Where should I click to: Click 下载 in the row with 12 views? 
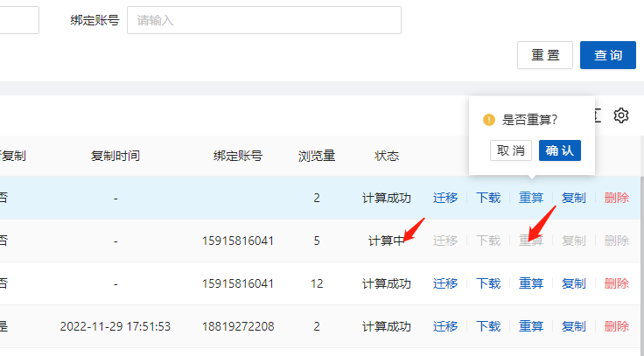[x=488, y=283]
